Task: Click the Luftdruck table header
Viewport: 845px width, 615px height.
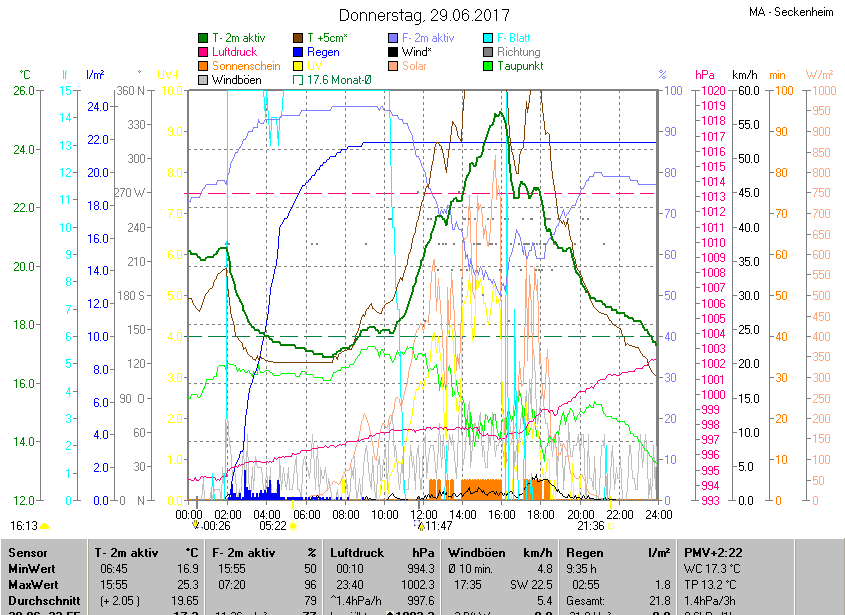Action: click(x=357, y=552)
